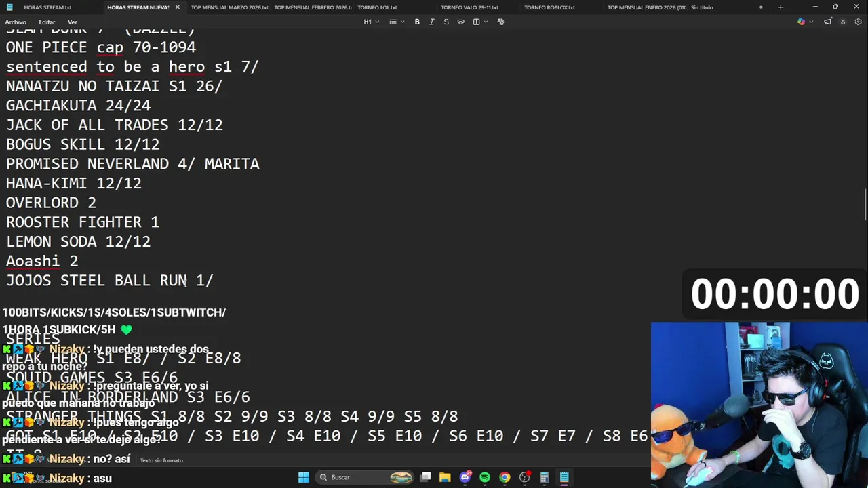The width and height of the screenshot is (868, 488).
Task: Click the Buscar taskbar search box
Action: (x=366, y=477)
